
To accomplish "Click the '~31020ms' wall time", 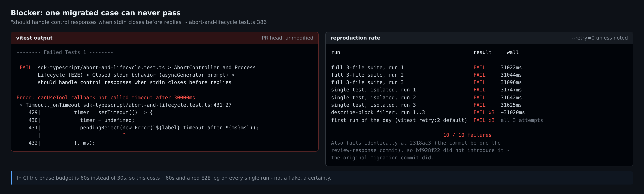I will click(513, 112).
